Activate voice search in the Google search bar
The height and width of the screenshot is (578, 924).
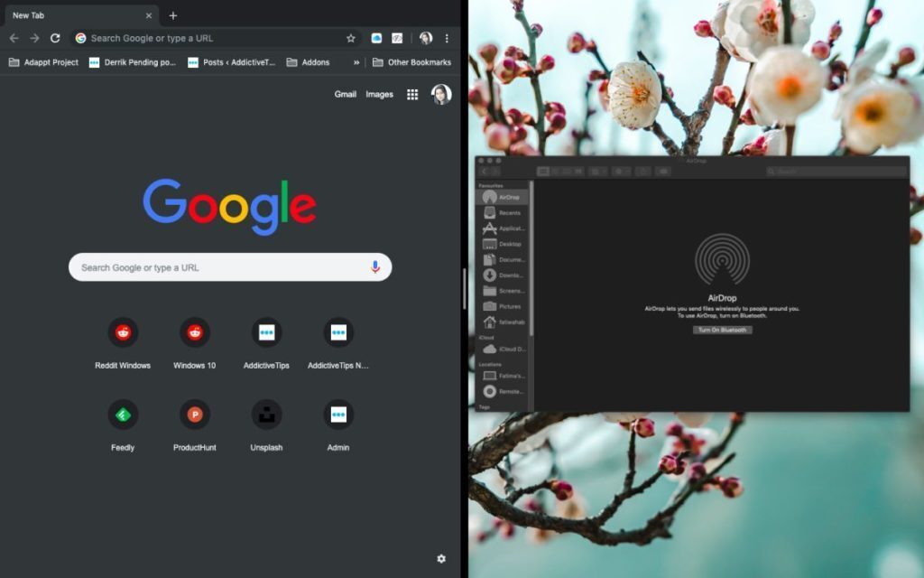click(x=376, y=266)
